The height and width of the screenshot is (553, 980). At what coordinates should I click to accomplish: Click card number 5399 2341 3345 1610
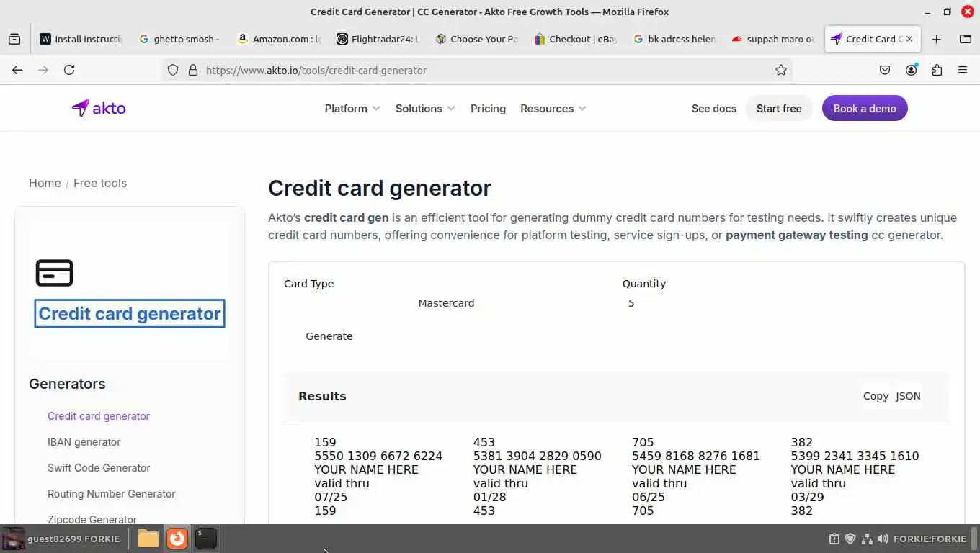click(855, 456)
